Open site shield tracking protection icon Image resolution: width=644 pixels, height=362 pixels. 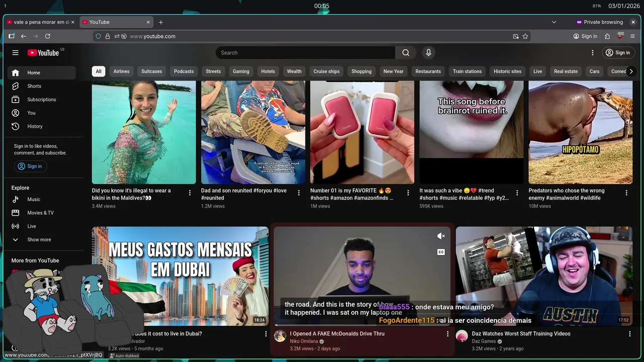click(x=98, y=36)
